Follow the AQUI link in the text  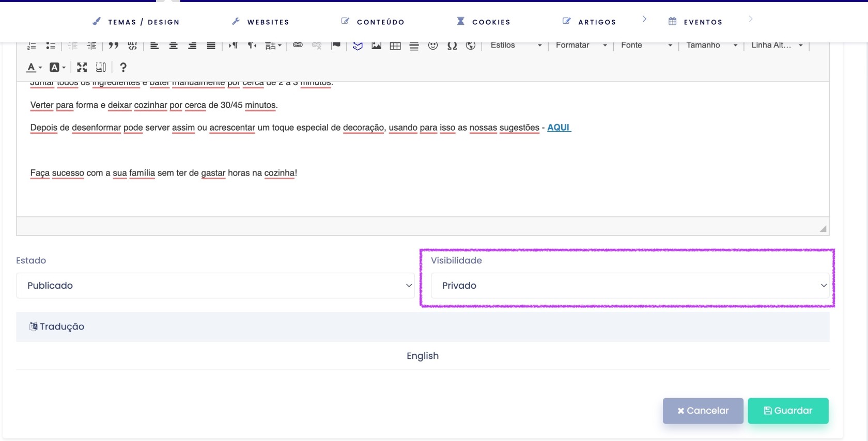pyautogui.click(x=559, y=128)
